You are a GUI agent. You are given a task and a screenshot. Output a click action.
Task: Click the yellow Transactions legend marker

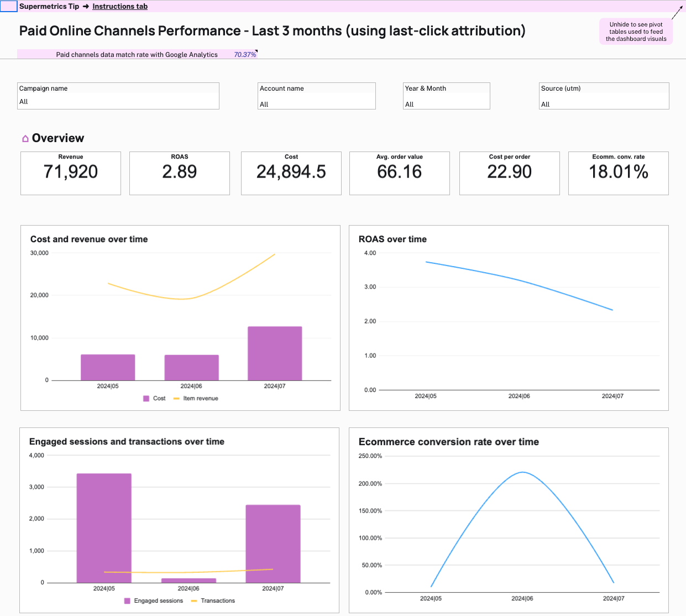coord(194,601)
